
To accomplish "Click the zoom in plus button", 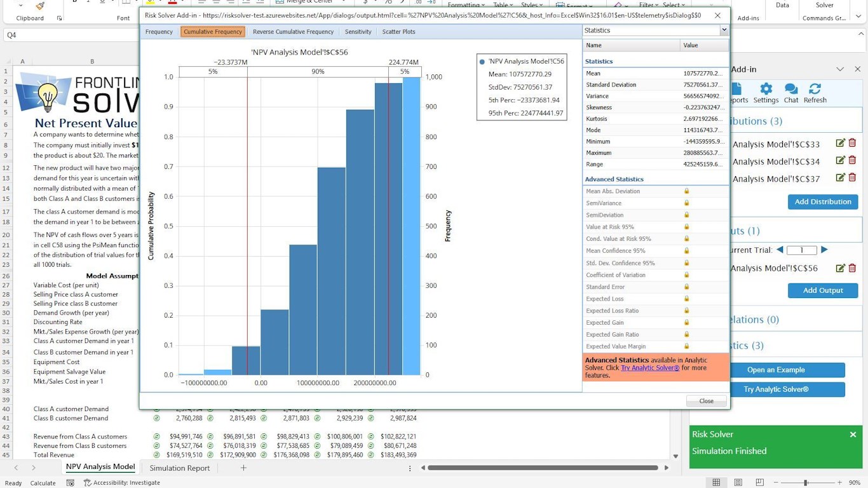I will click(x=839, y=483).
